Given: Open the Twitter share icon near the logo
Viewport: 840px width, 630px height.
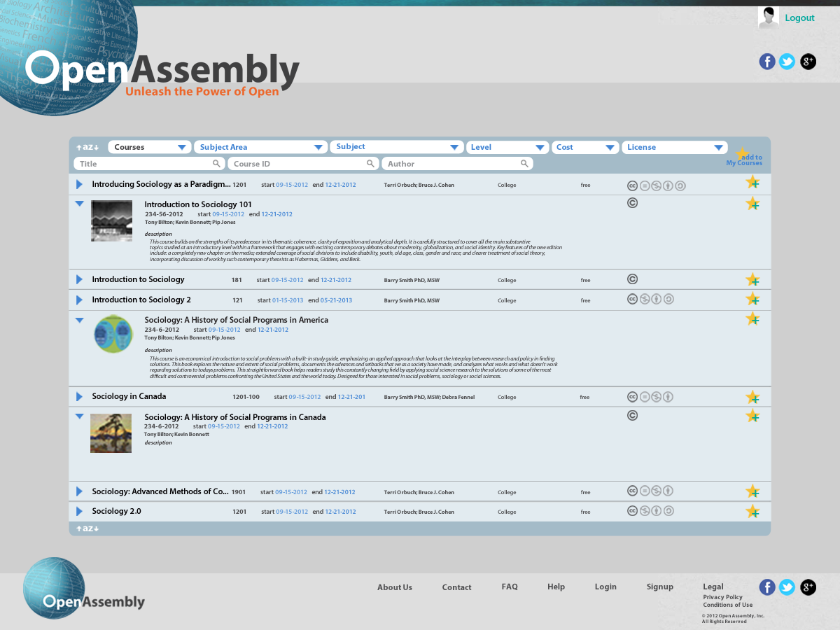Looking at the screenshot, I should pyautogui.click(x=787, y=62).
